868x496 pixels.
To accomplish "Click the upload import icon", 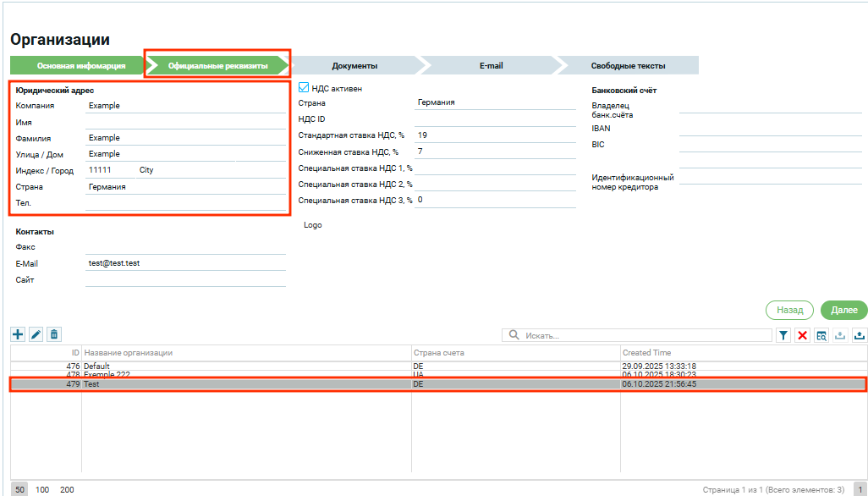I will tap(840, 336).
